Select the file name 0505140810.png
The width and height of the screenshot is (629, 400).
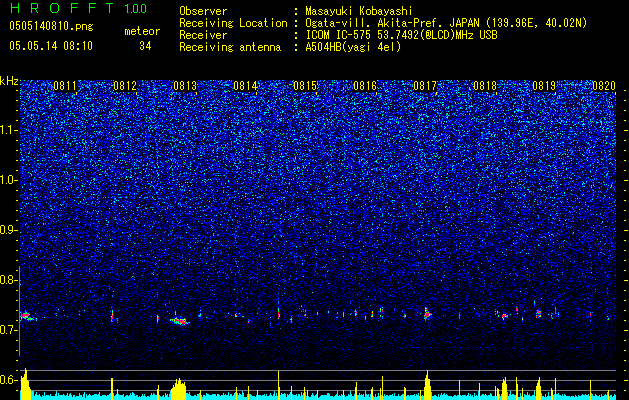[51, 26]
